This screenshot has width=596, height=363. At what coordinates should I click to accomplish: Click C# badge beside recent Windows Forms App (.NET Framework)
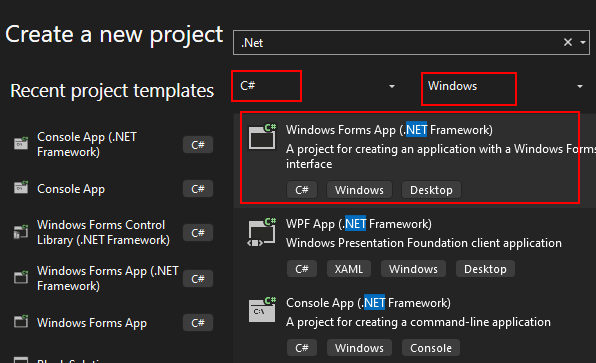click(x=198, y=279)
